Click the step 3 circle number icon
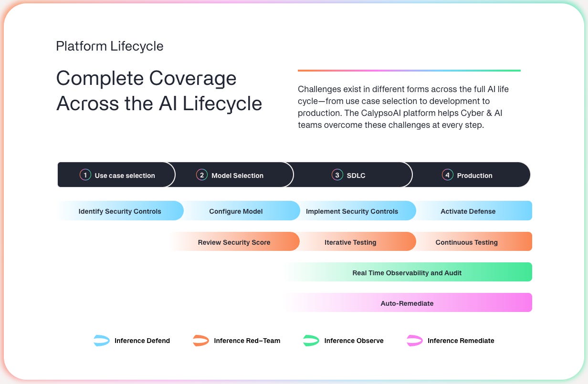Image resolution: width=588 pixels, height=384 pixels. (337, 175)
